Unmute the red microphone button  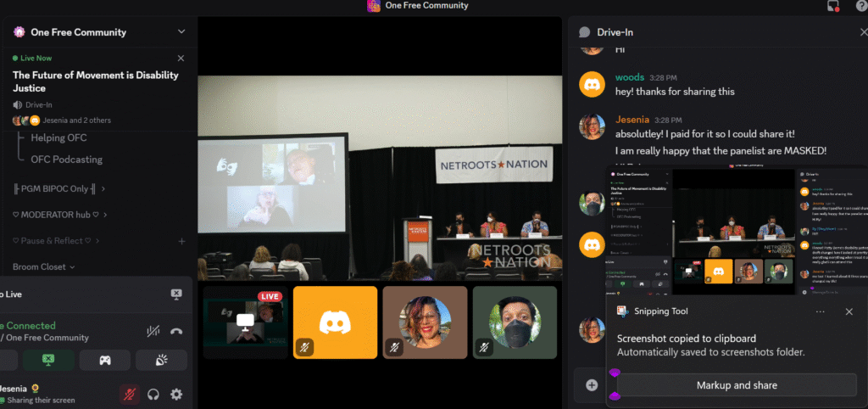tap(130, 394)
